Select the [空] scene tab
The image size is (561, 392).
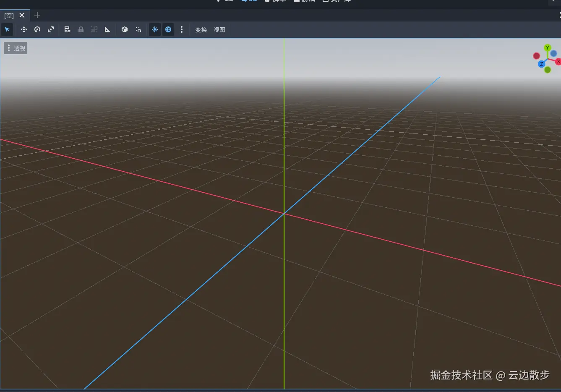[x=9, y=16]
